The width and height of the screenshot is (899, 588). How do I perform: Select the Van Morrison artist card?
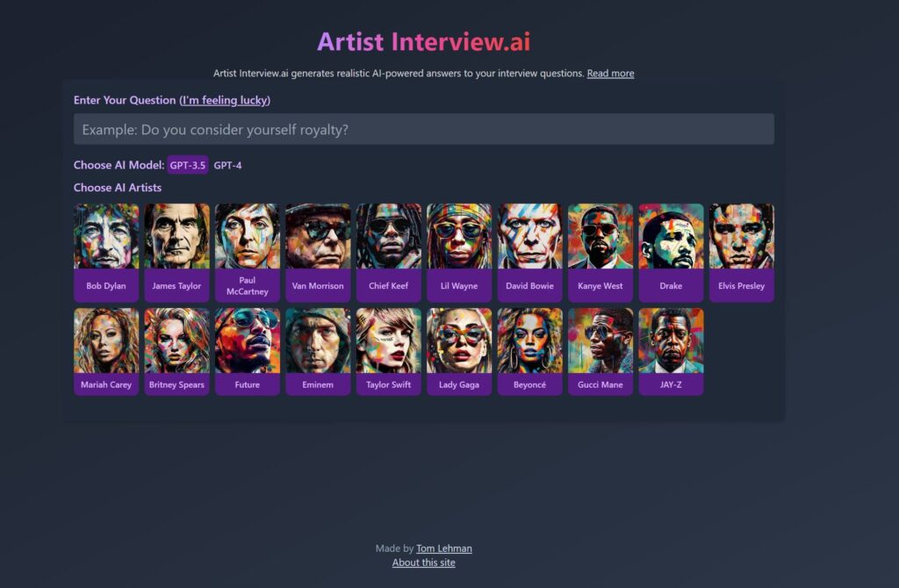pos(318,253)
